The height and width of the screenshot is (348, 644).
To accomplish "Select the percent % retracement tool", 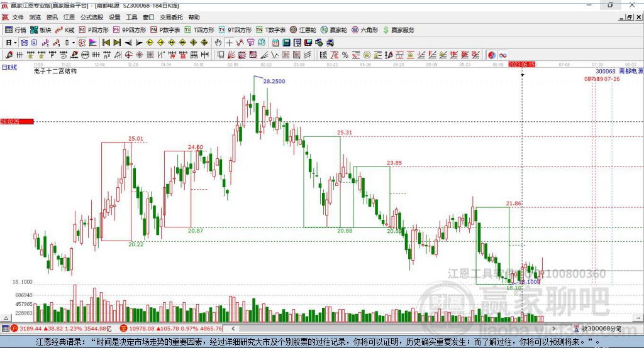I will point(345,55).
